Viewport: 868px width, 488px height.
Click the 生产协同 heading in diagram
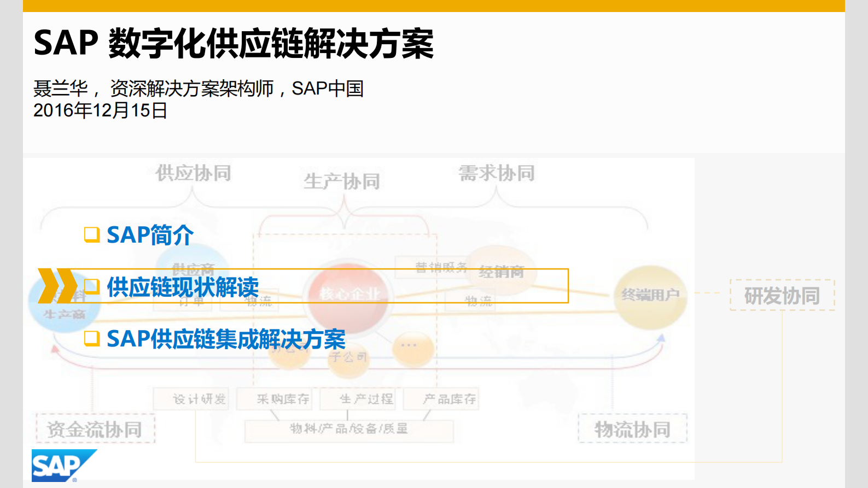pyautogui.click(x=342, y=181)
